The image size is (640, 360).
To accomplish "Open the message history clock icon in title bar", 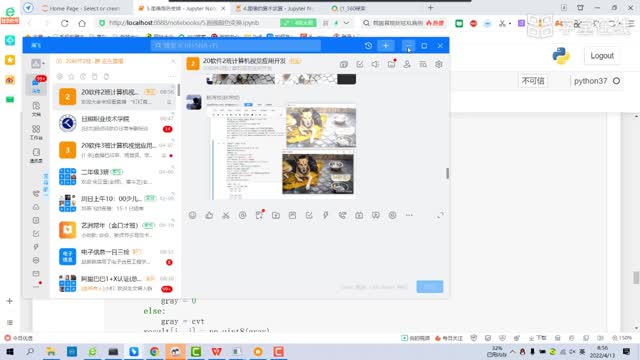I will click(x=368, y=45).
